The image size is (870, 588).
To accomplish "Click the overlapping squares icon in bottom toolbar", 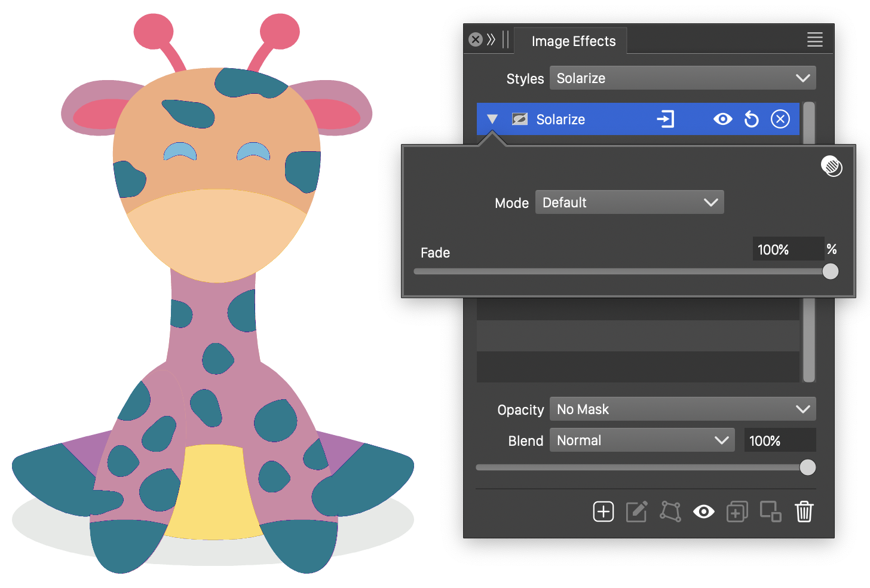I will click(770, 512).
